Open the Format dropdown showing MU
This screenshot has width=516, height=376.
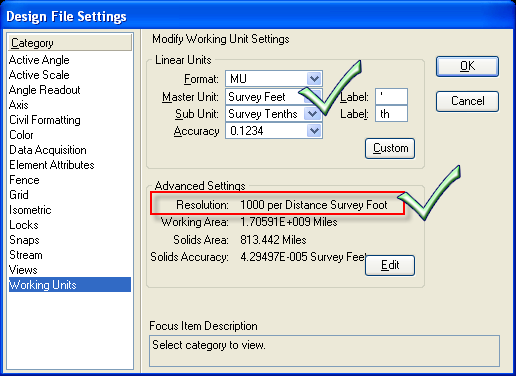pyautogui.click(x=274, y=79)
